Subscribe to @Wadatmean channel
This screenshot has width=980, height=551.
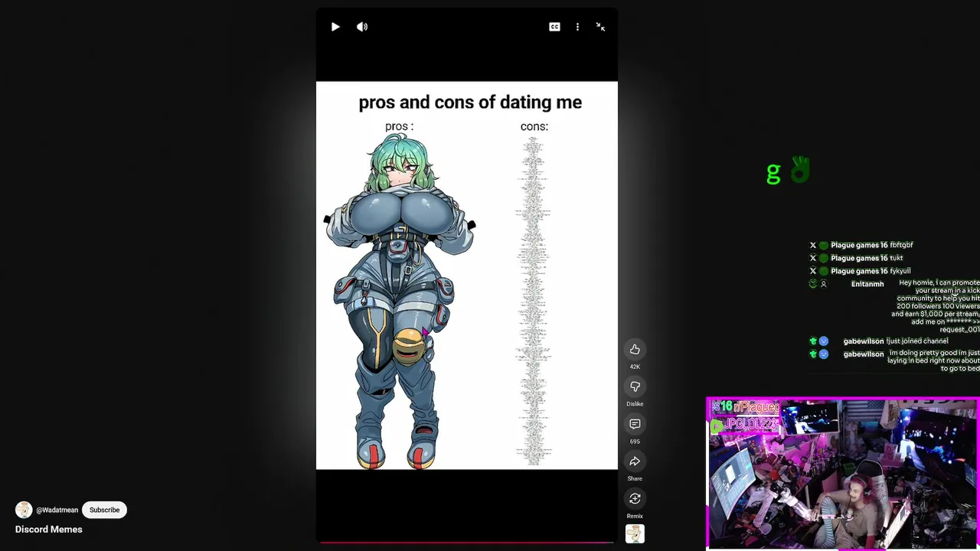coord(104,510)
